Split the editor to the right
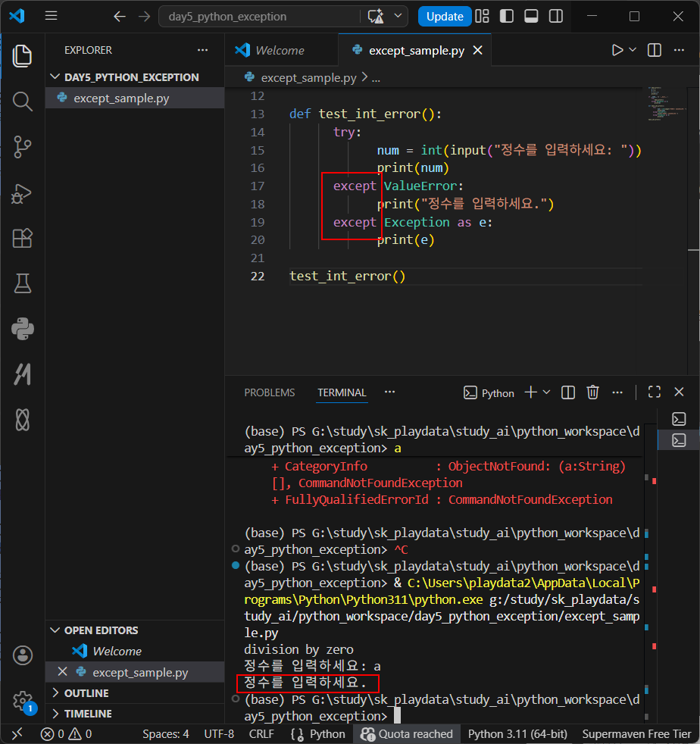Screen dimensions: 700x744 point(655,50)
